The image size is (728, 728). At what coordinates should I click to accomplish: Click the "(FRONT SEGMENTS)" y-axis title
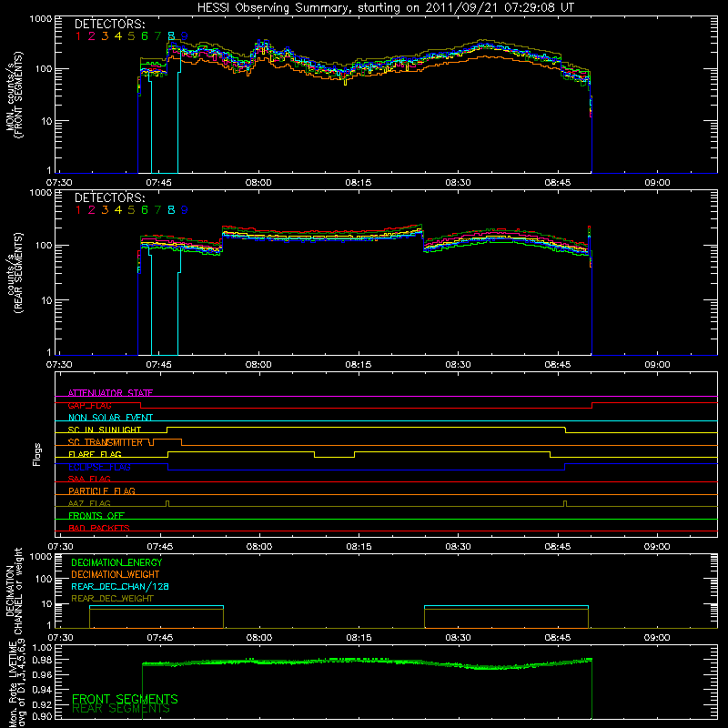pyautogui.click(x=18, y=96)
